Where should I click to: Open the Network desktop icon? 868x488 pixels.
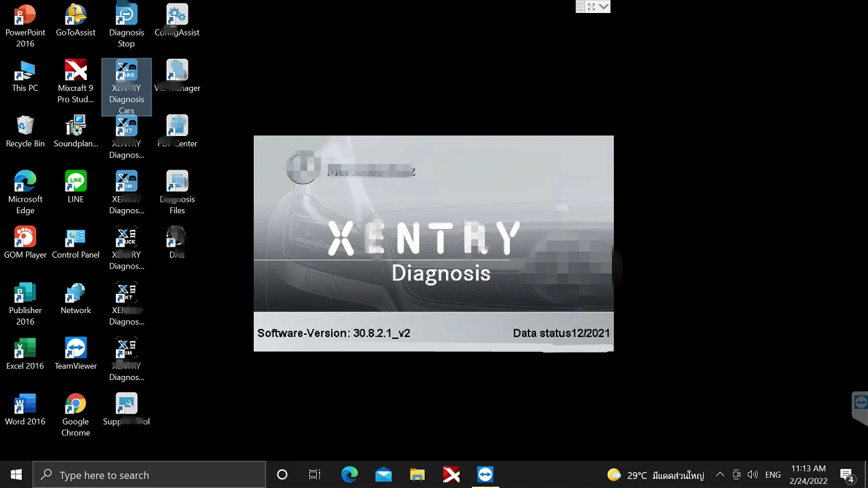point(76,298)
